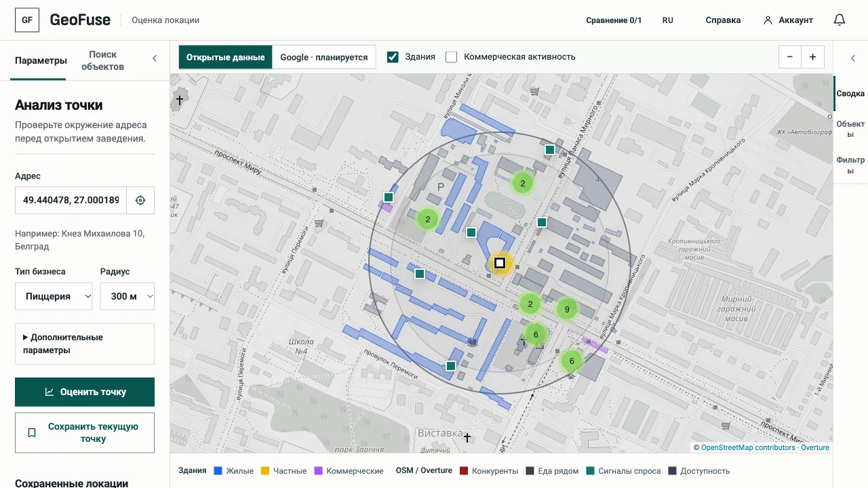Click the teal marker by вулиця Панаса Мирного
The image size is (868, 488).
550,149
